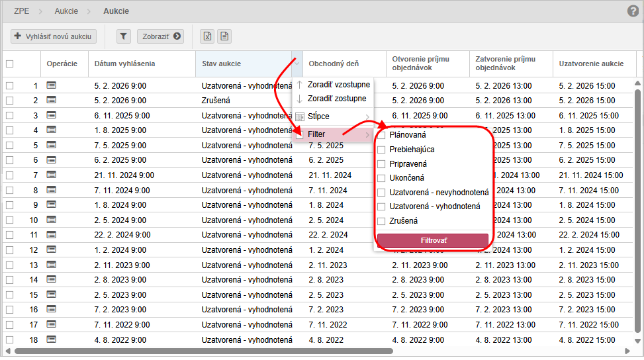This screenshot has width=644, height=360.
Task: Click the Aukcie breadcrumb link
Action: [66, 11]
